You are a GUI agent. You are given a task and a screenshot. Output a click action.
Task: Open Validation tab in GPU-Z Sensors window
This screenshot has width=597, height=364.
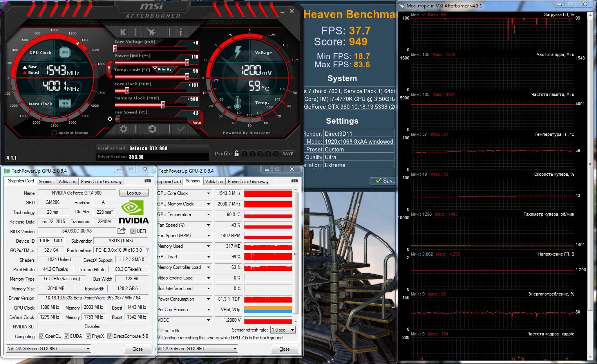(214, 182)
